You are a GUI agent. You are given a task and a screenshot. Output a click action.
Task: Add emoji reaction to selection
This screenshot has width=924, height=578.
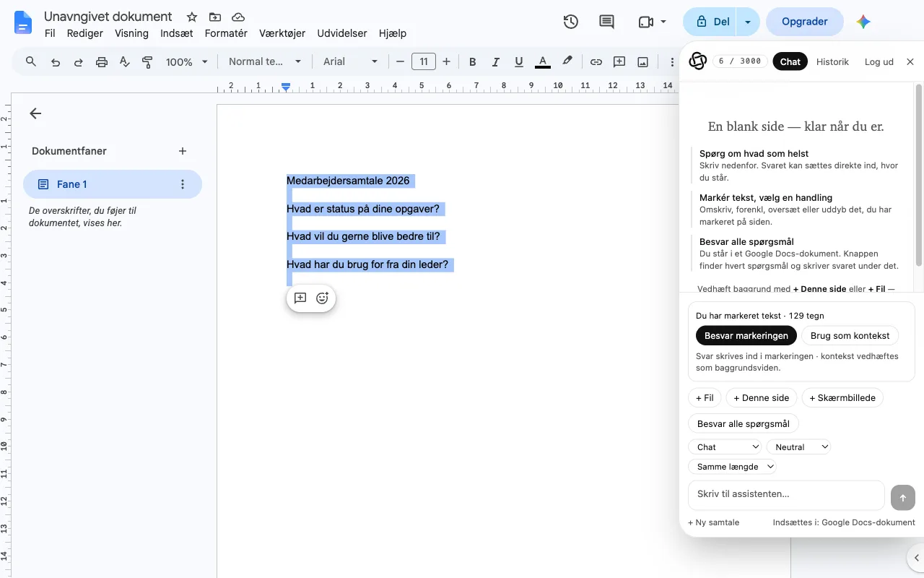tap(323, 298)
